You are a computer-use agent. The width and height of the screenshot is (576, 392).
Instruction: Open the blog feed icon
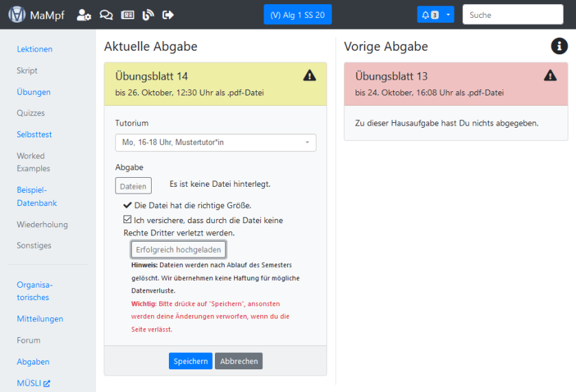click(148, 14)
